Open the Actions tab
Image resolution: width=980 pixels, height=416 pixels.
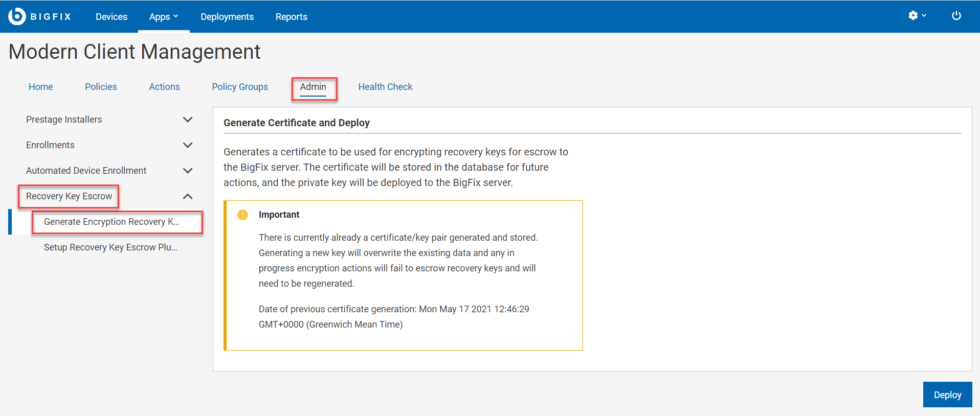(x=164, y=87)
